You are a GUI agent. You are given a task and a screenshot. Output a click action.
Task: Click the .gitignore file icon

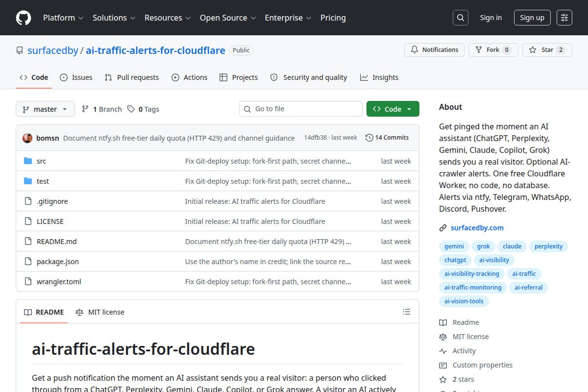tap(28, 201)
